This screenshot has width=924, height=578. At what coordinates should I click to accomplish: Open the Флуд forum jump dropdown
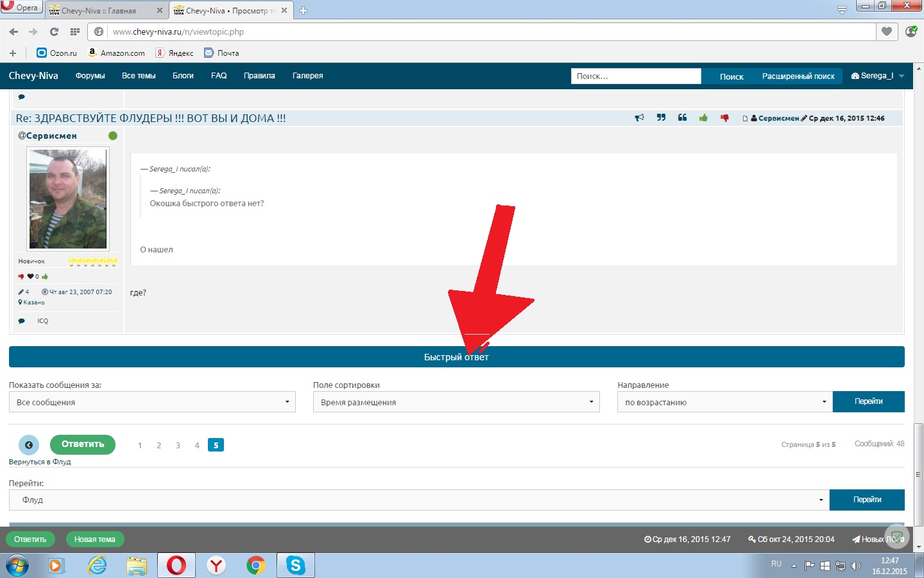[x=418, y=500]
